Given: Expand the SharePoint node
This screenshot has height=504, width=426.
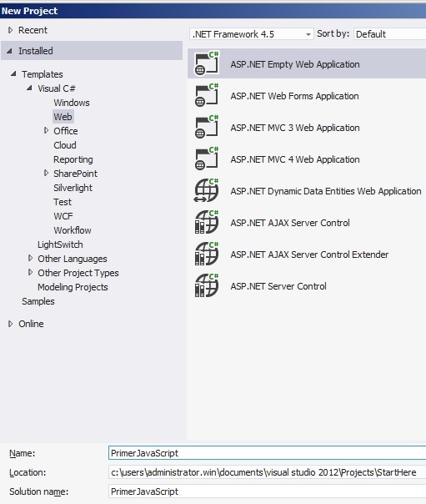Looking at the screenshot, I should click(46, 173).
